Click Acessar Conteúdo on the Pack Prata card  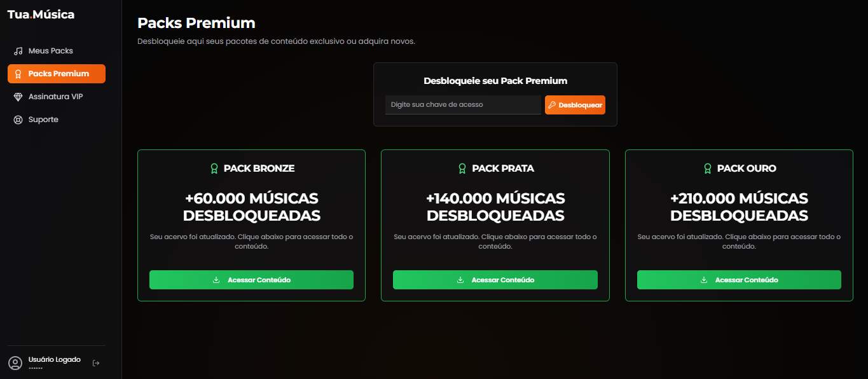pos(495,280)
